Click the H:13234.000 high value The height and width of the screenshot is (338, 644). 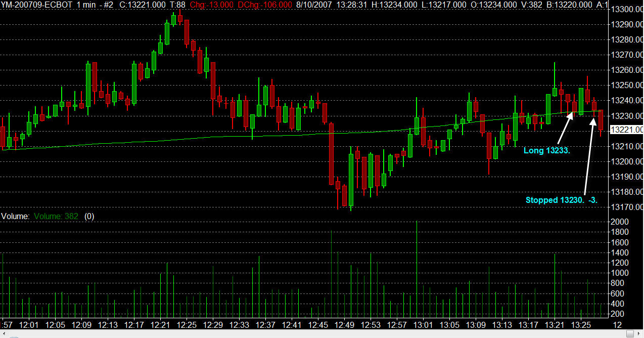point(394,5)
